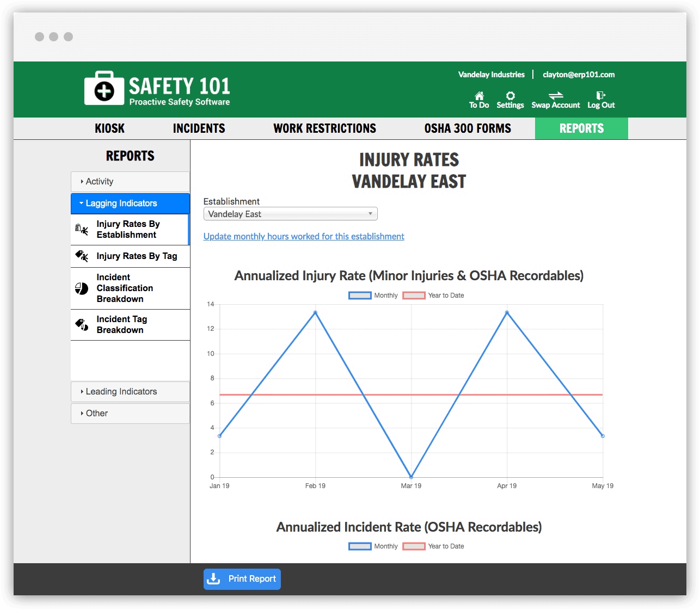Viewport: 700px width, 610px height.
Task: Click the Print Report download icon
Action: pos(214,579)
